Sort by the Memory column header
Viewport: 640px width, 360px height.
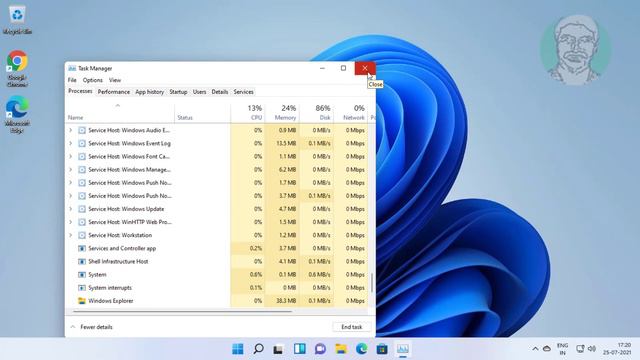coord(282,113)
